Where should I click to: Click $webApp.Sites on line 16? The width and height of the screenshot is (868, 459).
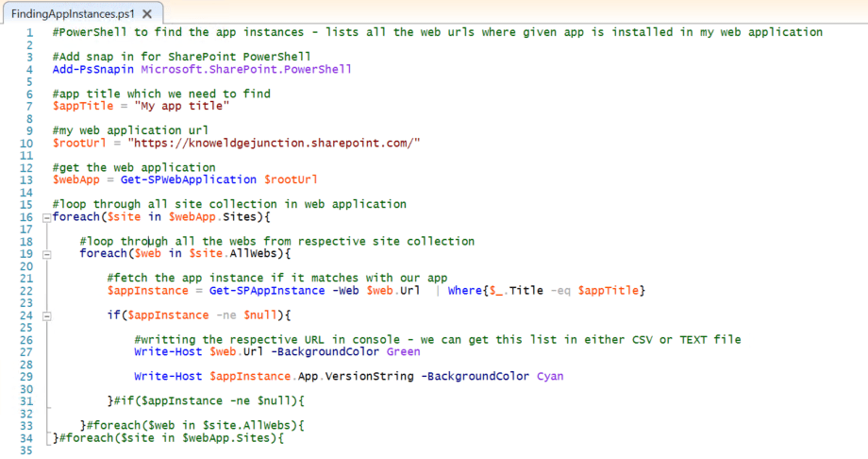[212, 217]
